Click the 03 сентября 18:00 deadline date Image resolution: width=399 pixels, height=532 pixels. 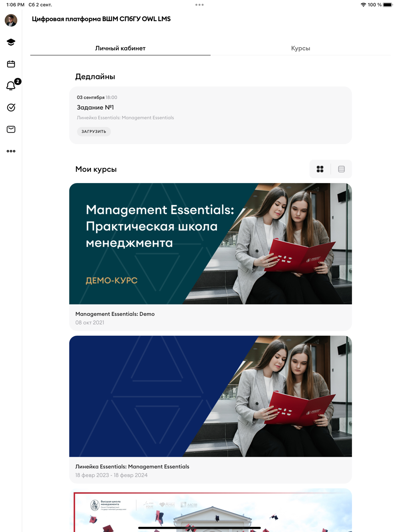(x=97, y=97)
